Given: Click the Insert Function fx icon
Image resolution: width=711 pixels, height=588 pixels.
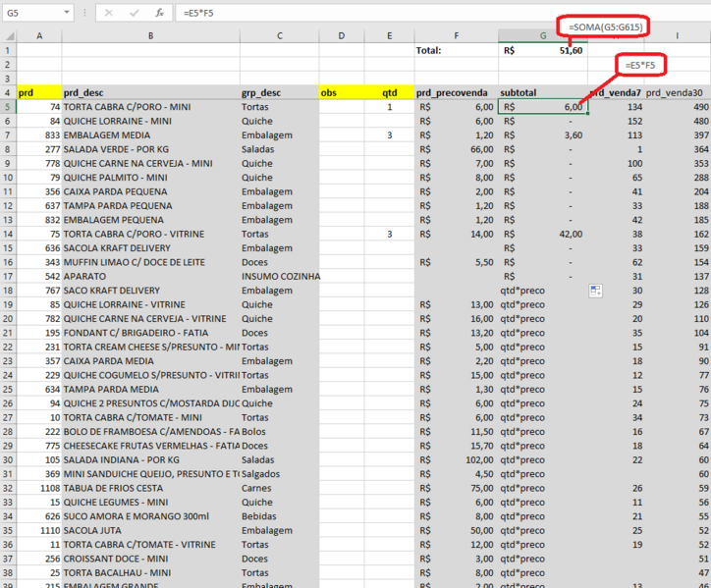Looking at the screenshot, I should [160, 13].
